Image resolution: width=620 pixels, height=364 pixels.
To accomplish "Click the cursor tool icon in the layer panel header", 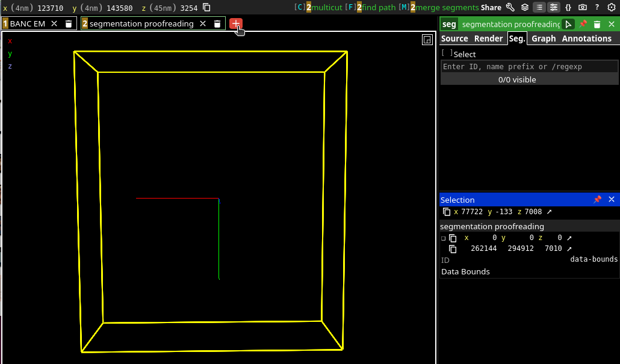I will click(568, 24).
